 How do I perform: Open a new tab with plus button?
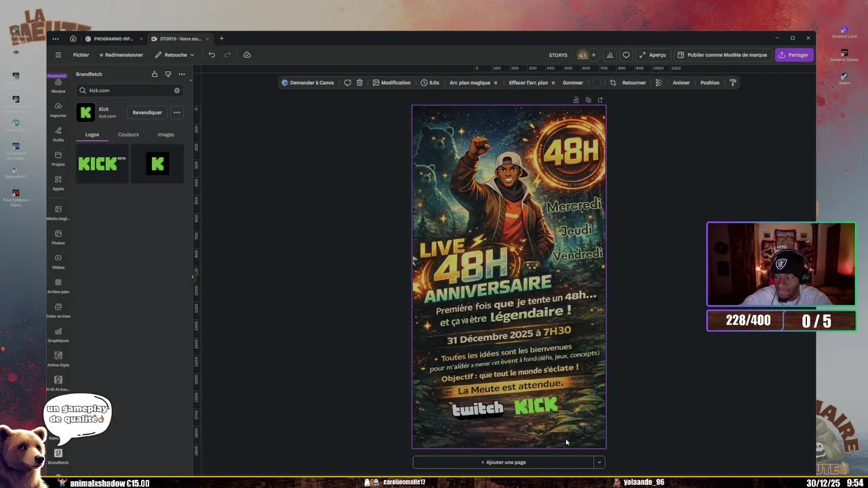pyautogui.click(x=222, y=39)
